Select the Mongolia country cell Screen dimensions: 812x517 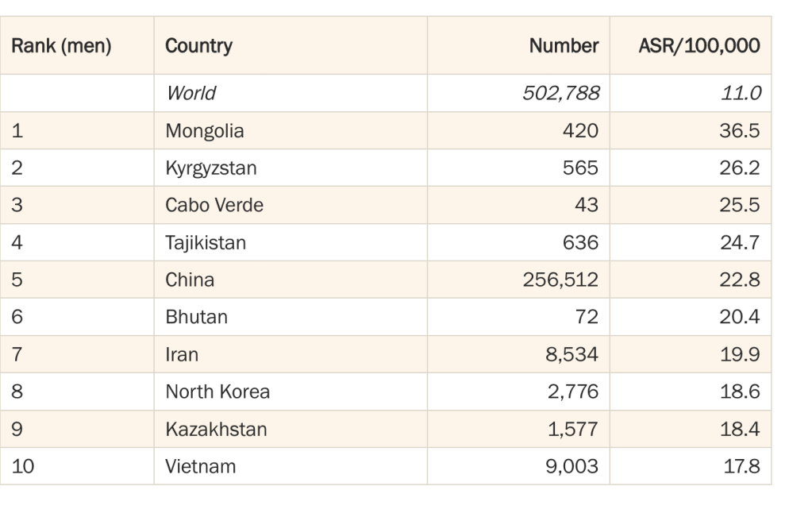tap(205, 131)
